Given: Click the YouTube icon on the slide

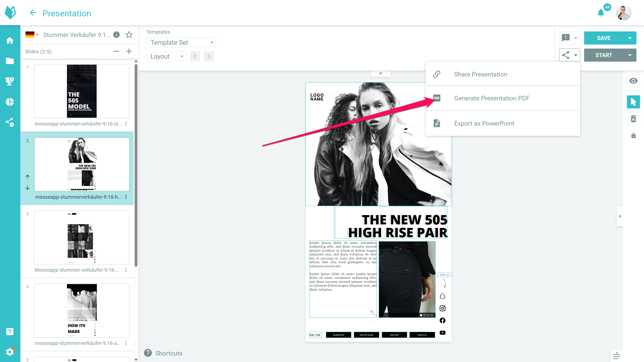Looking at the screenshot, I should pyautogui.click(x=442, y=333).
